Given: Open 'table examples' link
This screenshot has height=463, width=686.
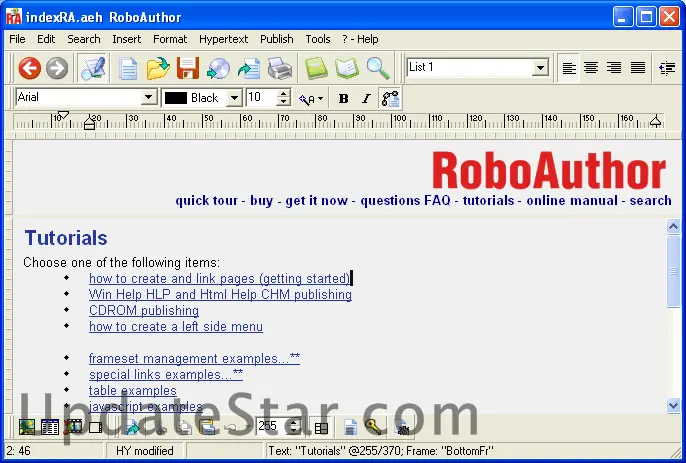Looking at the screenshot, I should pyautogui.click(x=133, y=390).
